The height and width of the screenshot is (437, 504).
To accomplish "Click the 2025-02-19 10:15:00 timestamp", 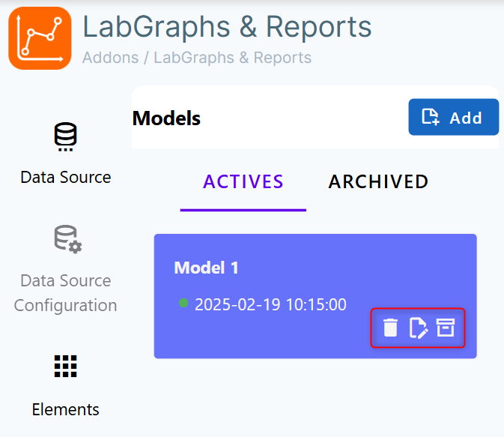I will [x=270, y=304].
